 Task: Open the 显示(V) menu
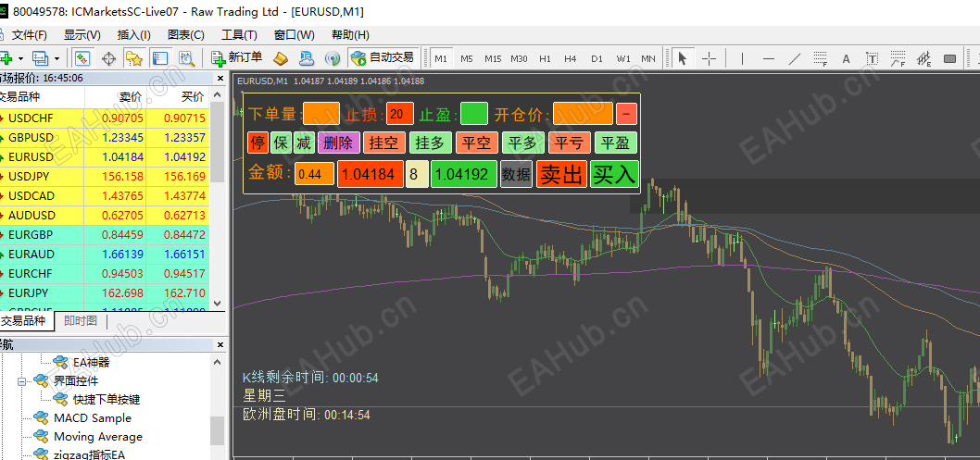(x=82, y=35)
